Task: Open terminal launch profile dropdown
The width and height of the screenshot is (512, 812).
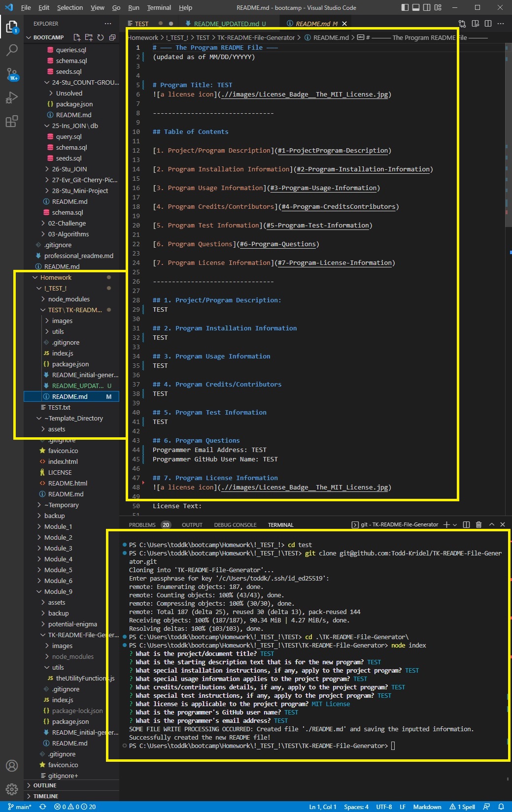Action: click(455, 525)
